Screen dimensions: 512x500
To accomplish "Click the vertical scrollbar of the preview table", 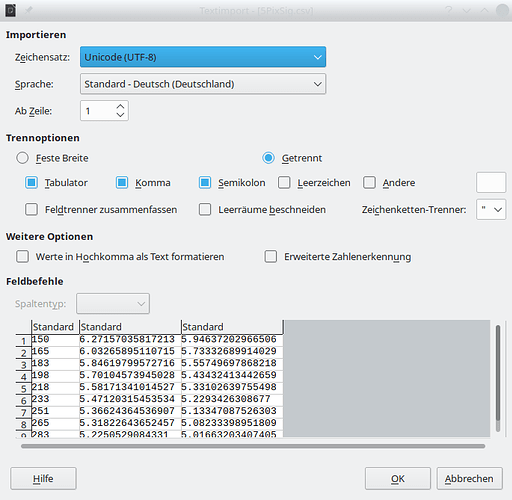I will pos(498,378).
